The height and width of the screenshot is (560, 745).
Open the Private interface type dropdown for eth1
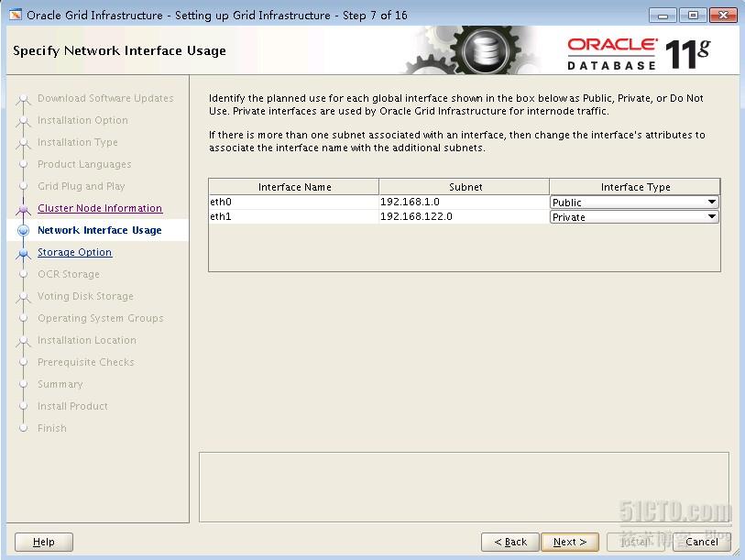click(634, 217)
